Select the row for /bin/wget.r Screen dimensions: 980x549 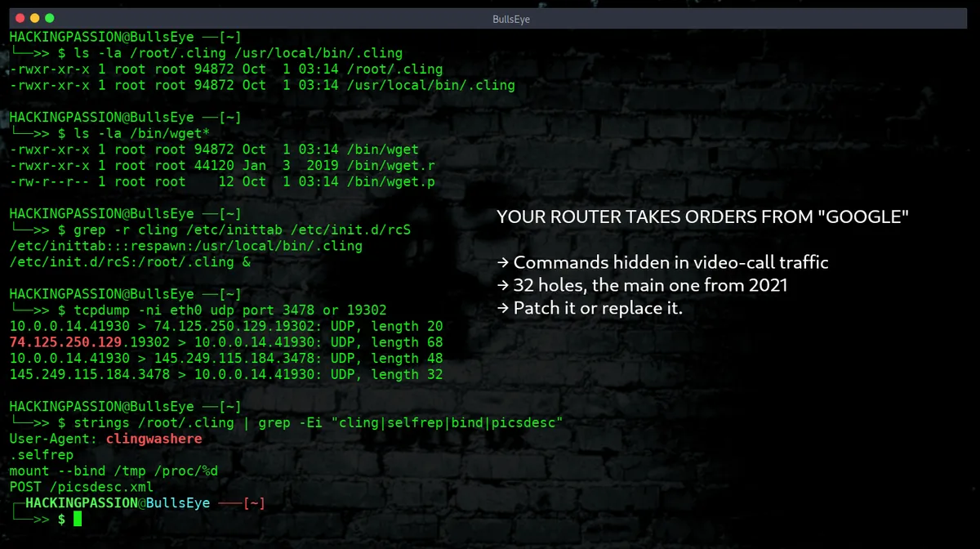point(222,165)
